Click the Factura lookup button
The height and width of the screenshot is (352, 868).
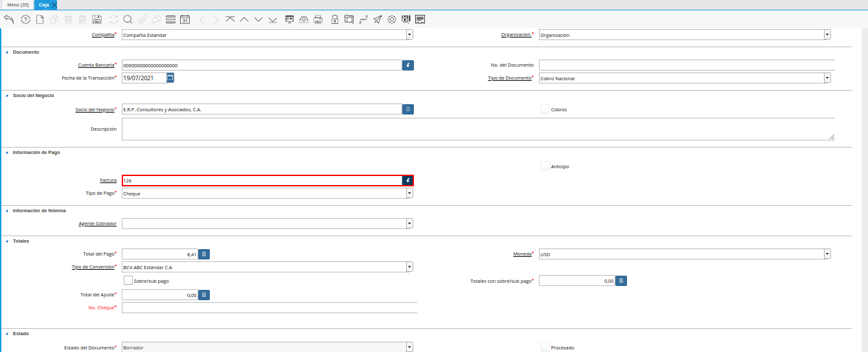[408, 181]
